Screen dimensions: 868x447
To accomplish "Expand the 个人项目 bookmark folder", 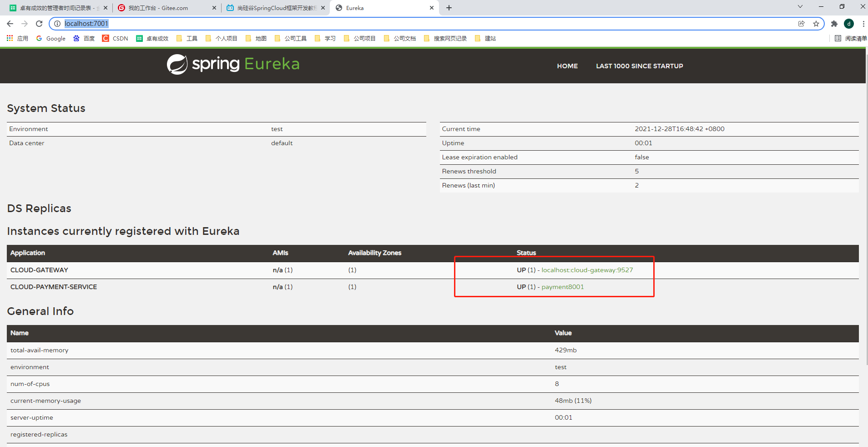I will point(222,38).
